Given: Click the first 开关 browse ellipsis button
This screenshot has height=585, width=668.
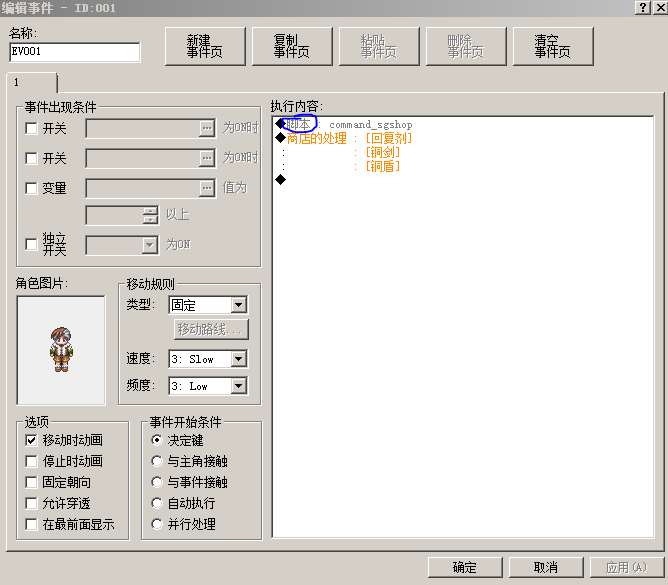Looking at the screenshot, I should 207,128.
